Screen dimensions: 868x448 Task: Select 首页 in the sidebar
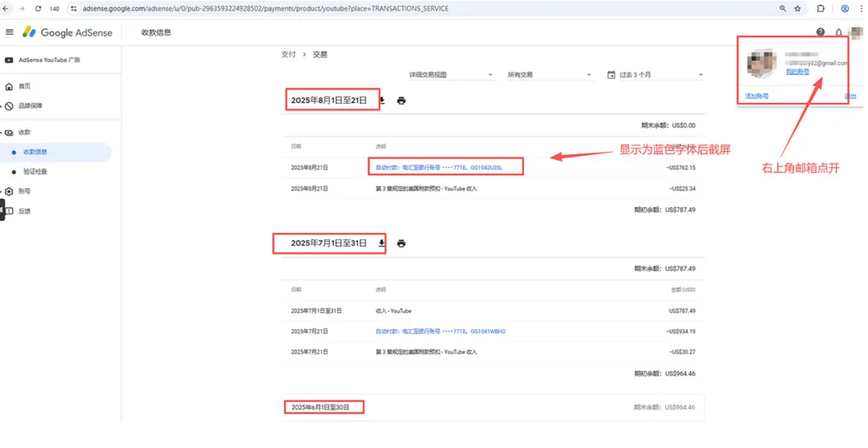click(24, 86)
